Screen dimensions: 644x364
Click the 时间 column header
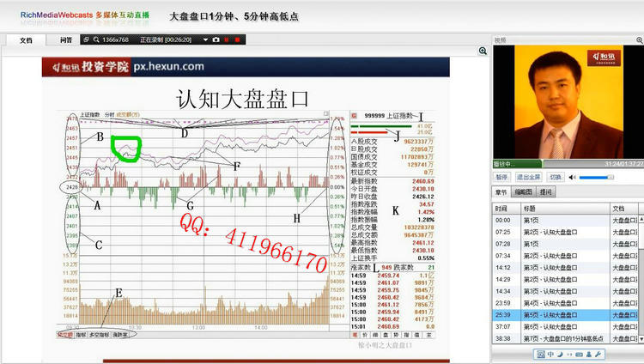click(506, 209)
